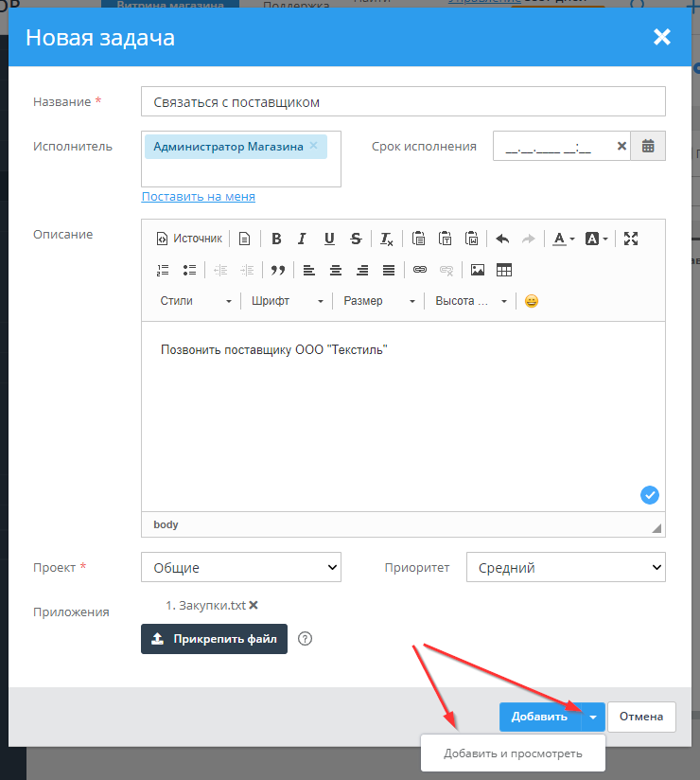Insert a numbered list
700x780 pixels.
pos(163,270)
